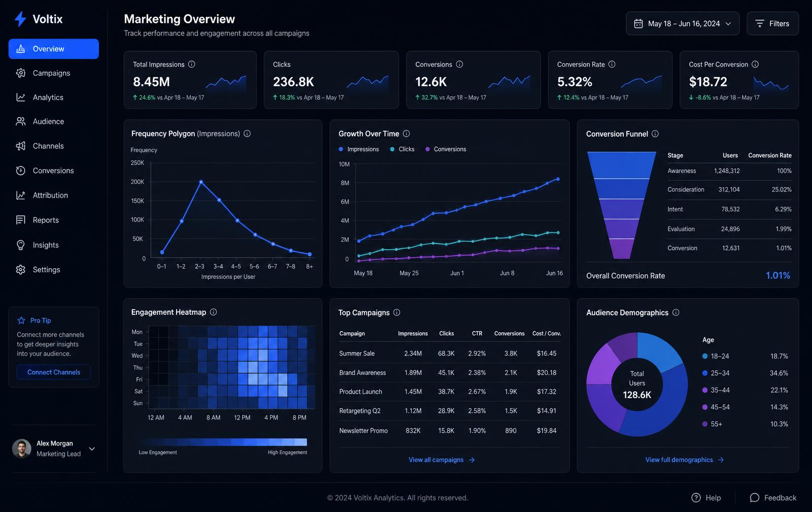Screen dimensions: 812x512
Task: Click the info icon beside Cost Per Conversion
Action: 755,65
